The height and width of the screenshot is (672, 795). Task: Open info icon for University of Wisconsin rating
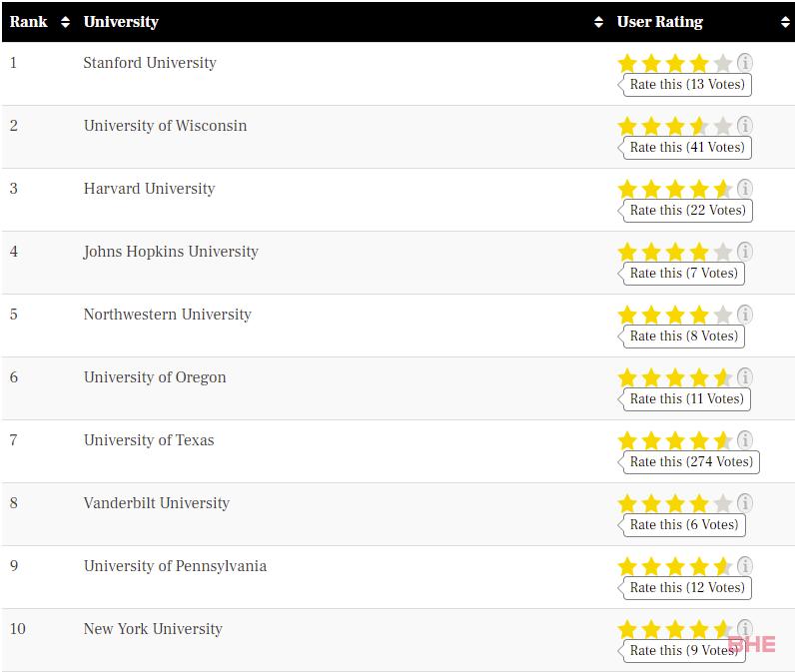(744, 126)
